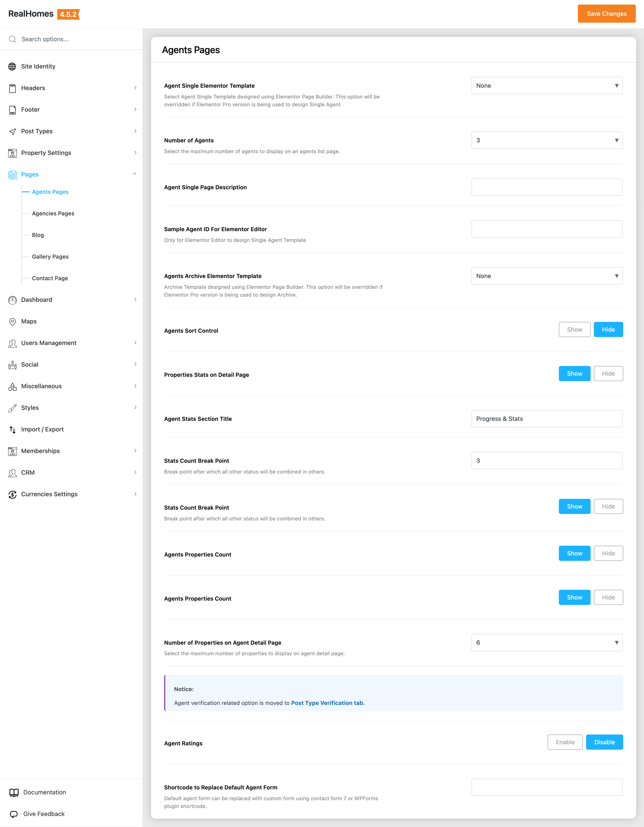Click the Agent Stats Section Title field
Screen dimensions: 644x827
click(x=547, y=419)
